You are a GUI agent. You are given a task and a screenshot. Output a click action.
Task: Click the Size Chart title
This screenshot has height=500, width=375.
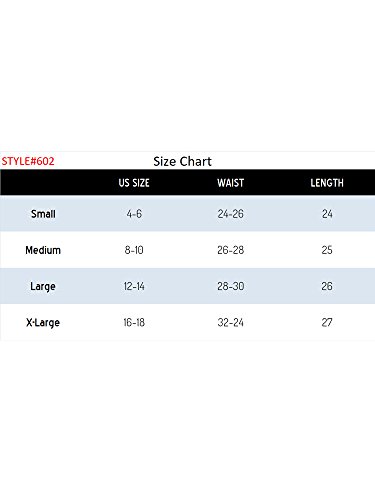point(182,162)
